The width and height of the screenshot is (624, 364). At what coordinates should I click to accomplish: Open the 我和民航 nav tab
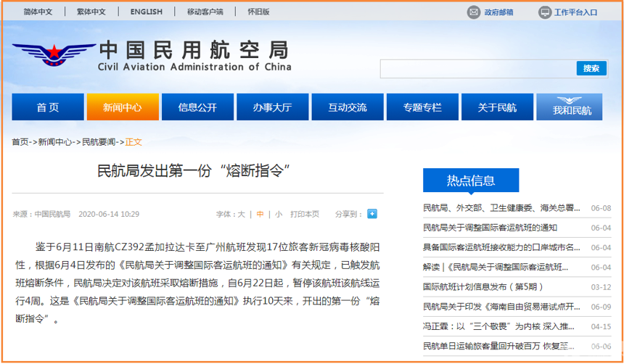pyautogui.click(x=570, y=107)
